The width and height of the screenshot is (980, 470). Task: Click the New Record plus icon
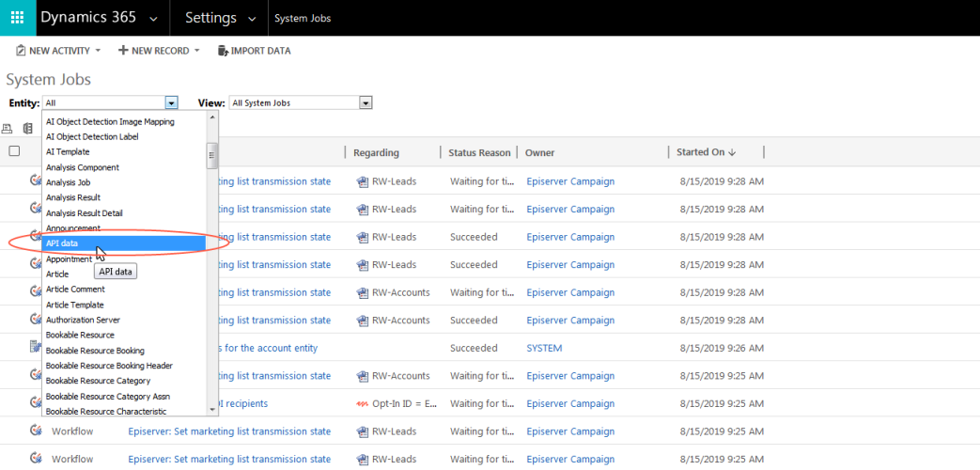123,51
